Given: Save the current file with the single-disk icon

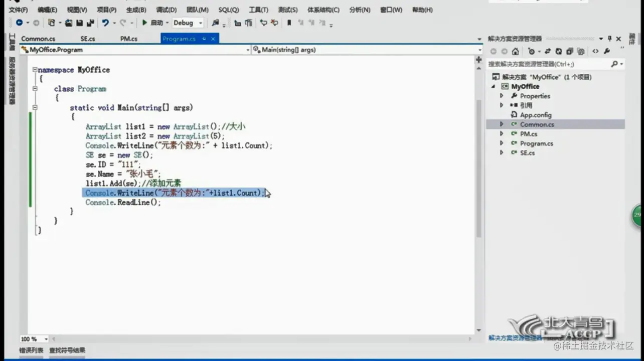Looking at the screenshot, I should click(x=79, y=23).
